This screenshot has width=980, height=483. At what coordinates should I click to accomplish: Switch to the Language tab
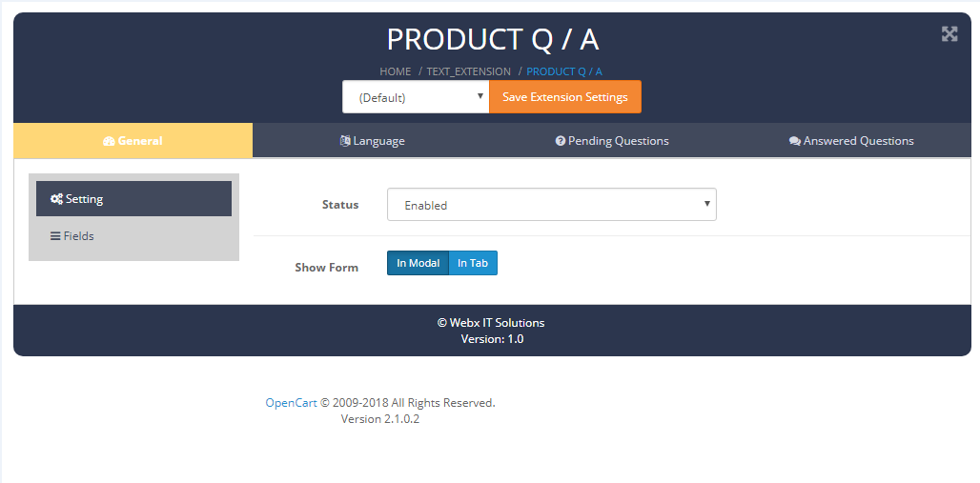373,141
